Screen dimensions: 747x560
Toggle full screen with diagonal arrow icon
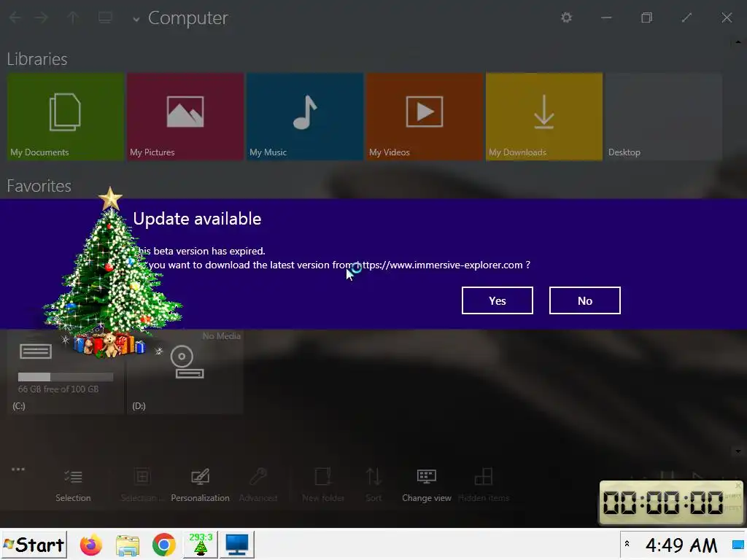(686, 17)
